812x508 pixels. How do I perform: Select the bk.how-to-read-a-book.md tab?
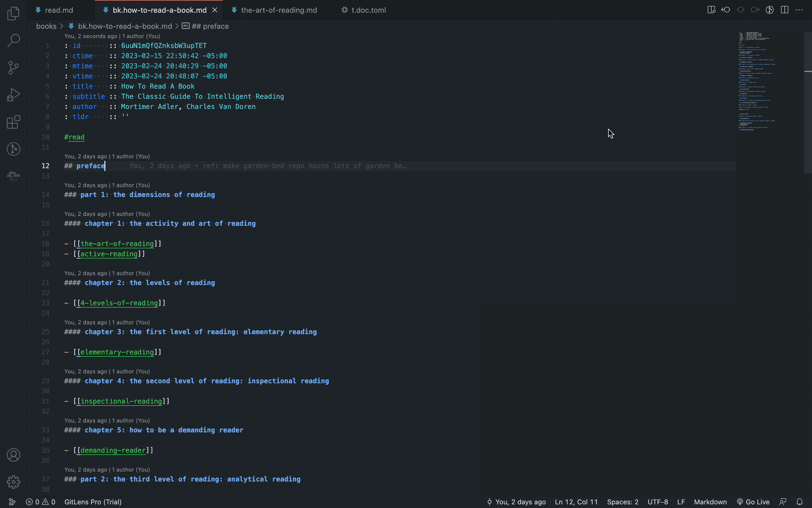tap(159, 10)
